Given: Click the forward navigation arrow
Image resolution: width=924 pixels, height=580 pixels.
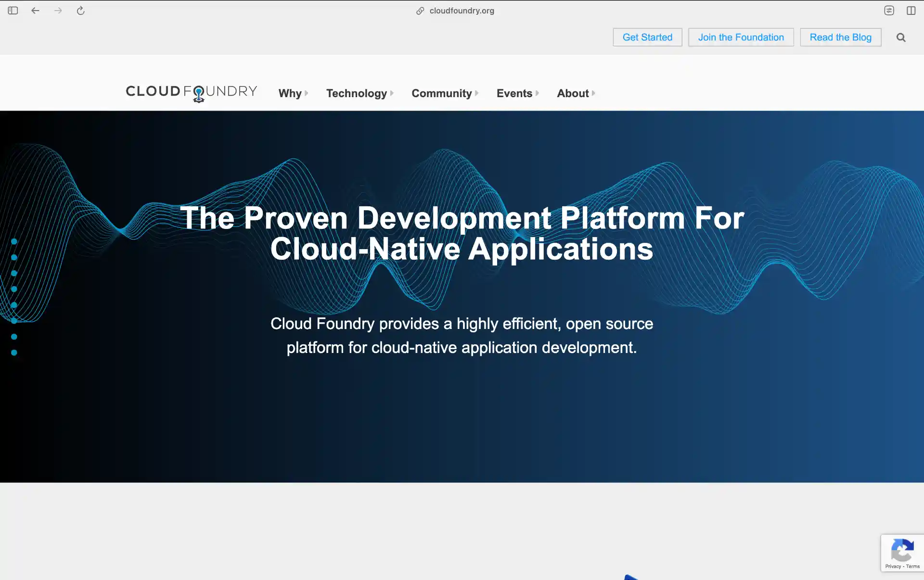Looking at the screenshot, I should click(58, 10).
